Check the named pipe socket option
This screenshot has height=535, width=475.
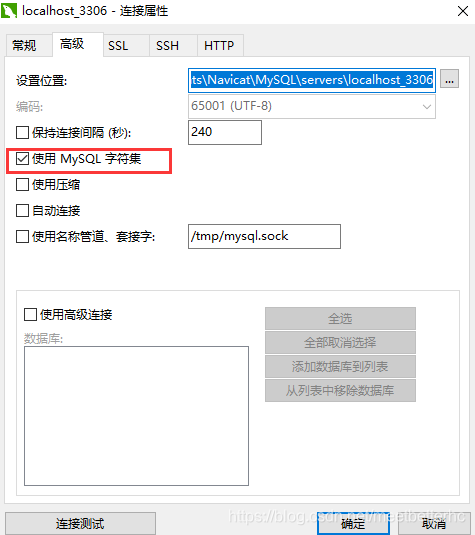pos(22,236)
